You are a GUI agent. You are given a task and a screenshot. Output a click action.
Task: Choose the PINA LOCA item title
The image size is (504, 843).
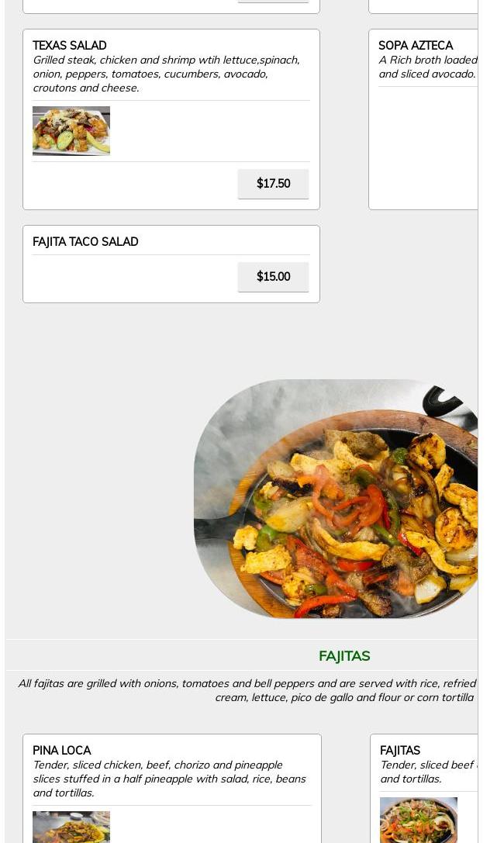pos(62,751)
